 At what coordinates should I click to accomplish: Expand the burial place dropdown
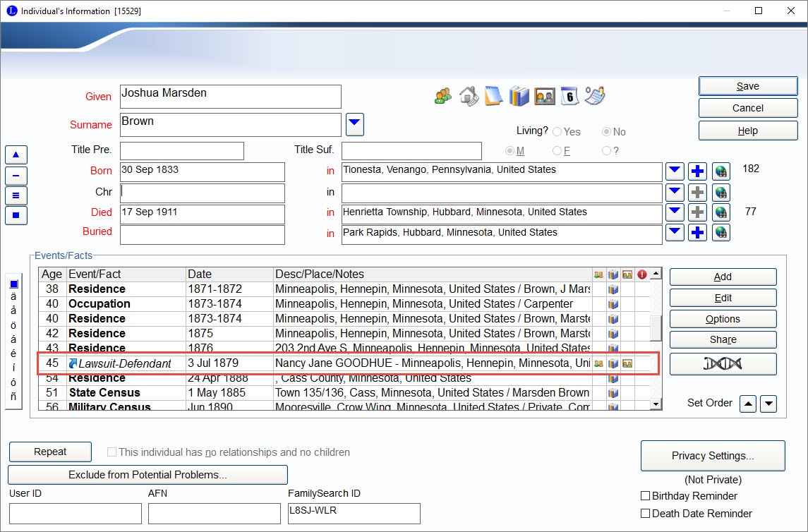point(675,233)
